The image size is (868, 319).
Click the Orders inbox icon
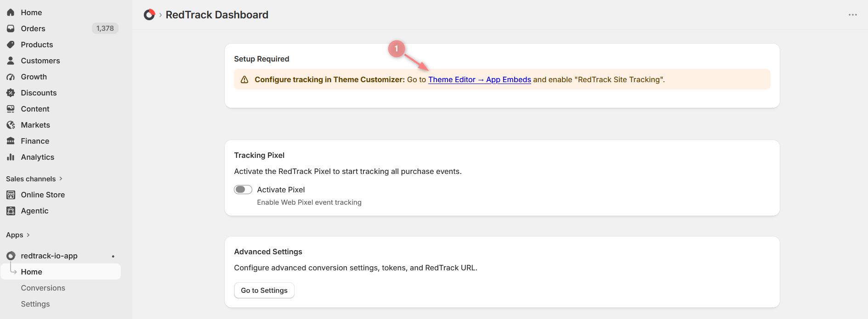pos(11,28)
